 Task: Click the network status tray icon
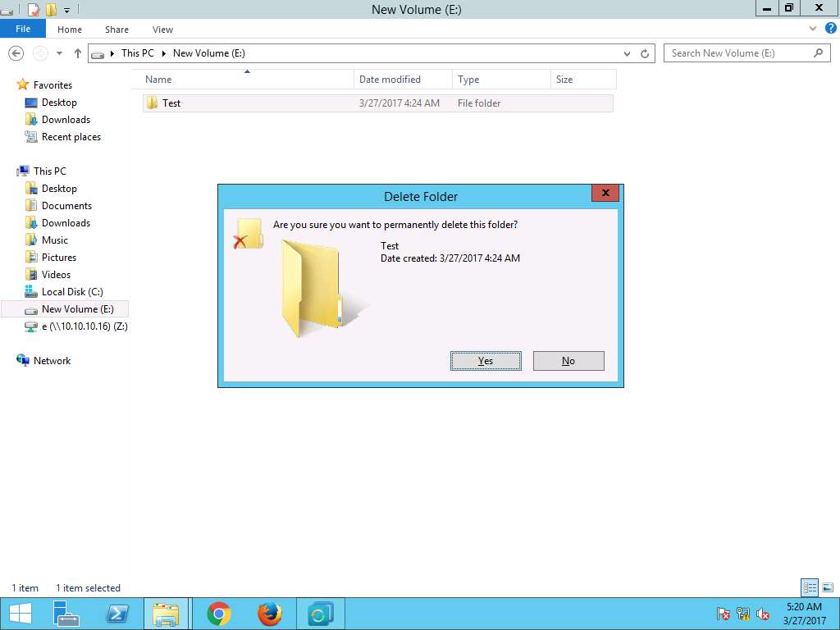coord(742,614)
